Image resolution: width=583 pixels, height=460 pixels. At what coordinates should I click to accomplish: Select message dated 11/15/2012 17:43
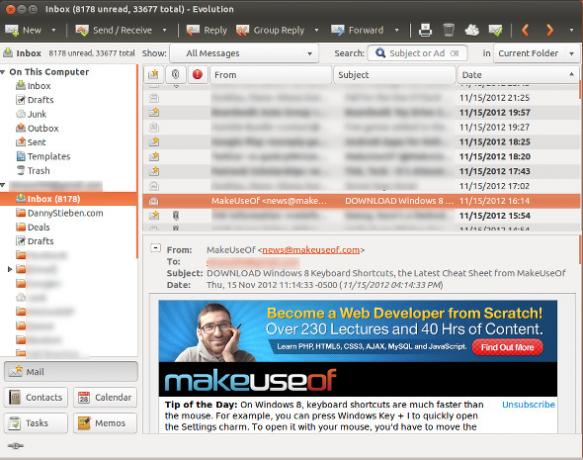point(361,171)
